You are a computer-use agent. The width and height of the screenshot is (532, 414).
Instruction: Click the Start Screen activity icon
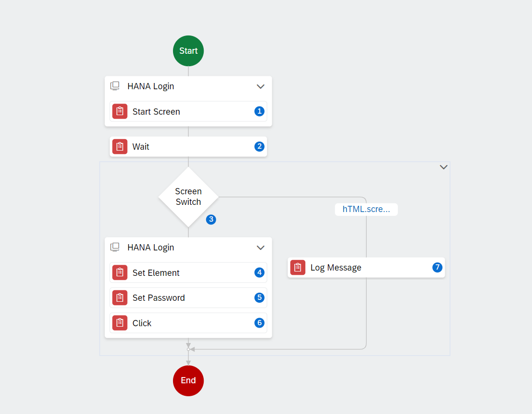[120, 111]
